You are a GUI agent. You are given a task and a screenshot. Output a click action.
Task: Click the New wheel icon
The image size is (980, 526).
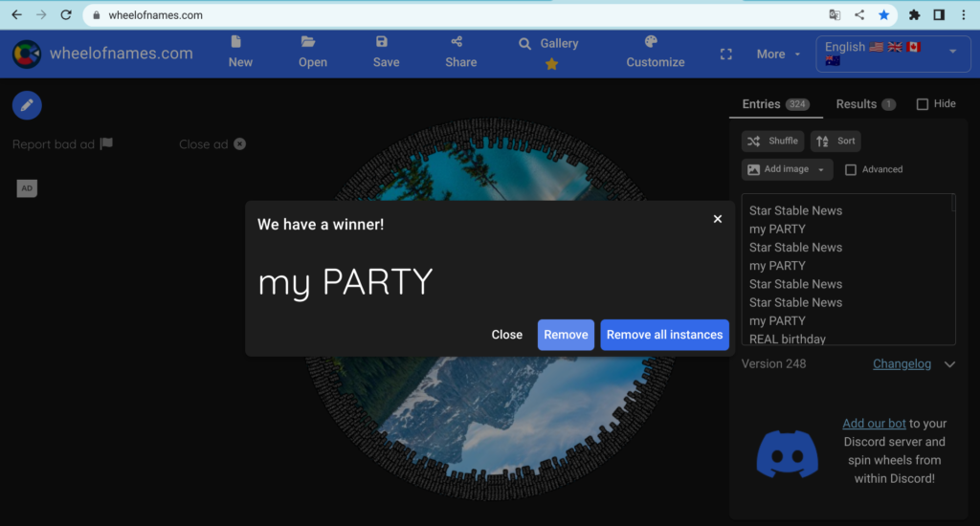(237, 43)
